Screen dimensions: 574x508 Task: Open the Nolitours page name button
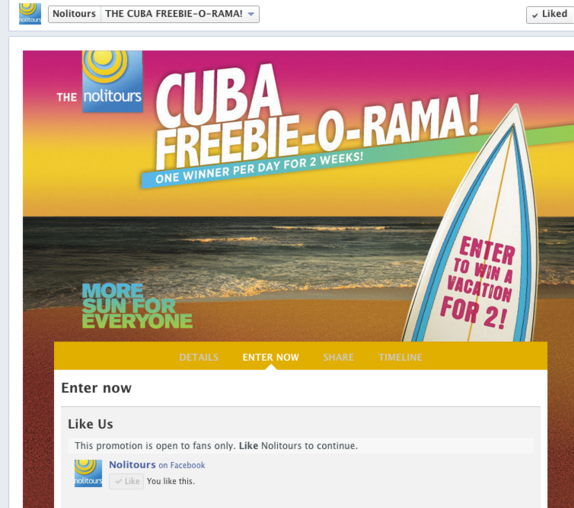pyautogui.click(x=74, y=14)
